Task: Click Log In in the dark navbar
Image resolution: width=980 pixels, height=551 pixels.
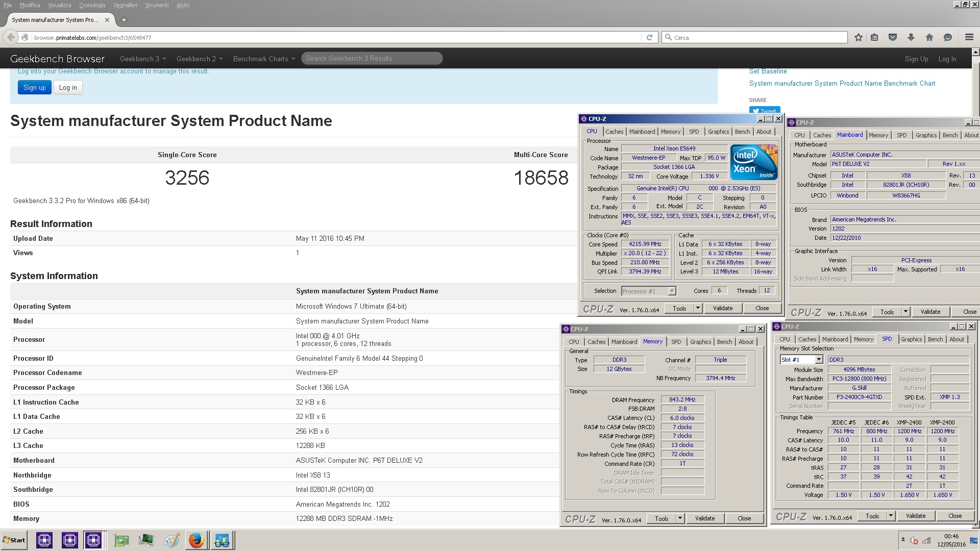Action: click(x=947, y=59)
